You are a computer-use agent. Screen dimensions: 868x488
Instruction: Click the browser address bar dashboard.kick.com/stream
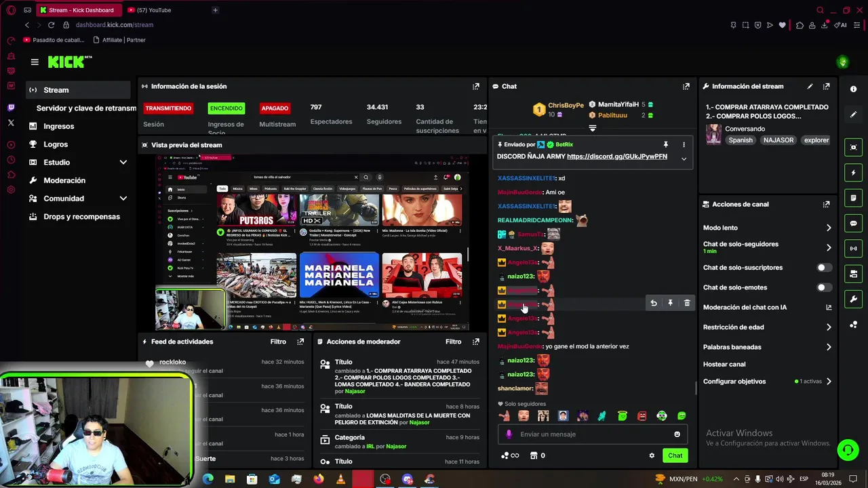point(115,25)
